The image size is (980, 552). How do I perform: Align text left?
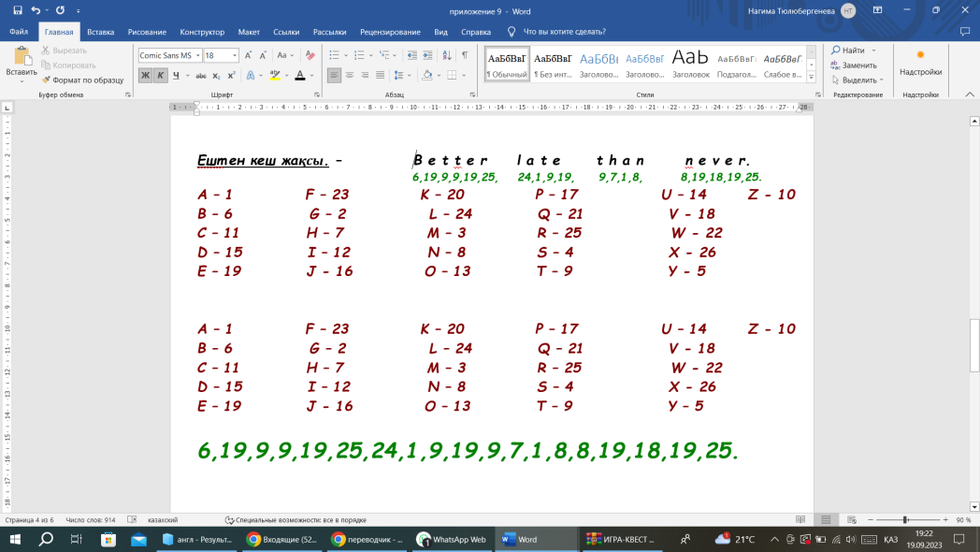[x=335, y=75]
